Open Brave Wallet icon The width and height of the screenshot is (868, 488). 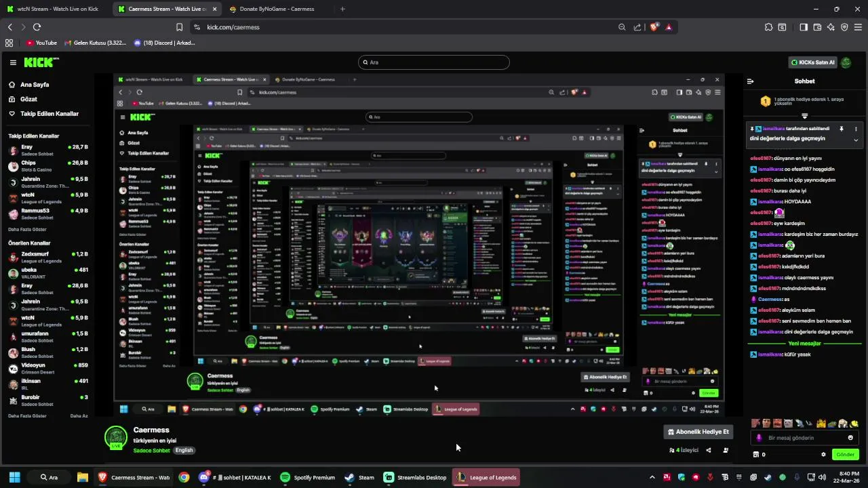(x=817, y=27)
